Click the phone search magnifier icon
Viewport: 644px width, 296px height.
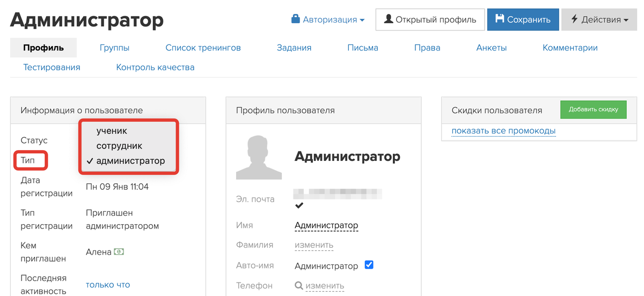tap(299, 286)
